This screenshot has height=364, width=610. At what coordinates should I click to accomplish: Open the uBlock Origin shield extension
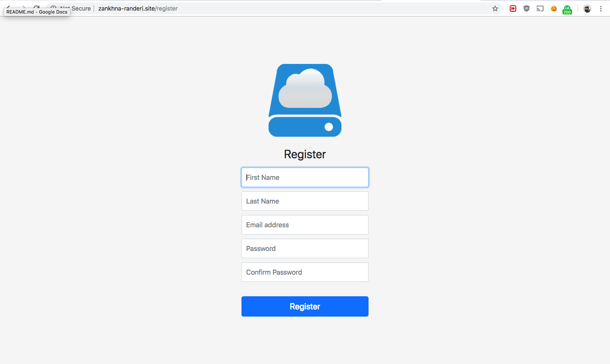pyautogui.click(x=526, y=8)
